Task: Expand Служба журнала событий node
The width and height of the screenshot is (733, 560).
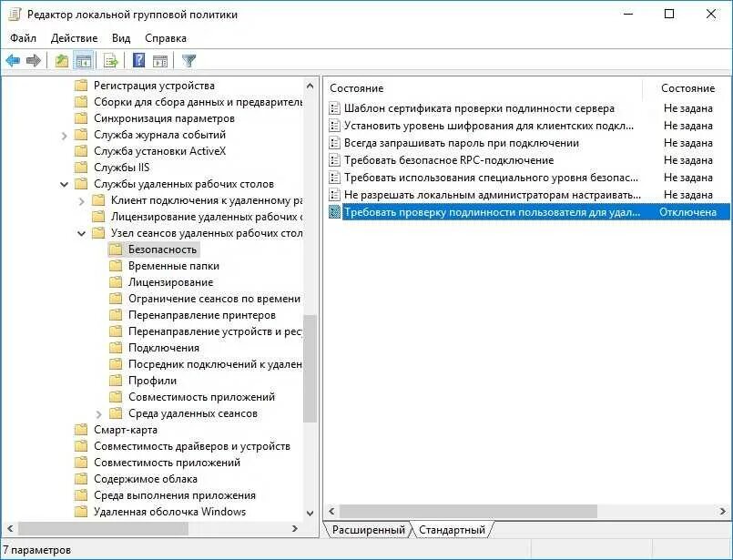Action: (x=65, y=136)
